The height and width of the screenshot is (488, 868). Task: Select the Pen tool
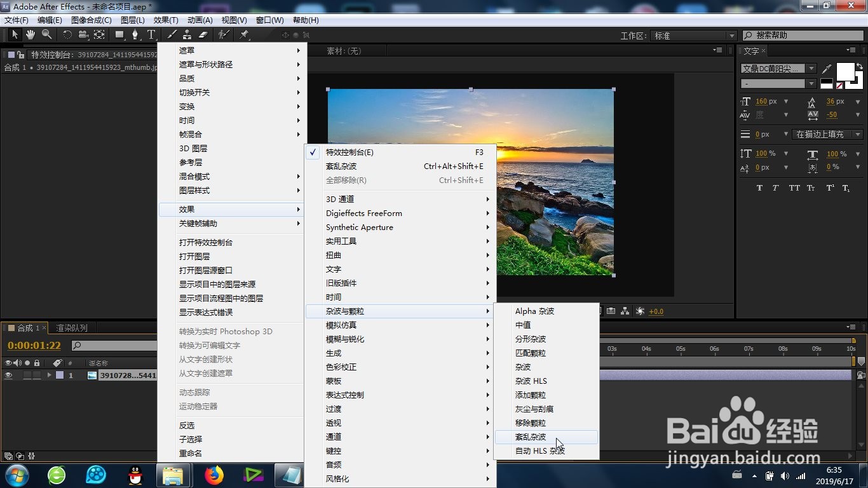[135, 35]
